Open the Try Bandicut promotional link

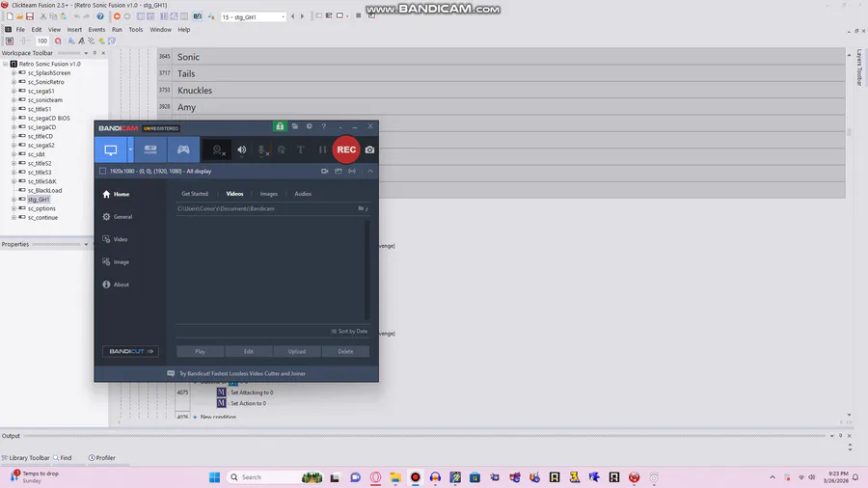(236, 374)
